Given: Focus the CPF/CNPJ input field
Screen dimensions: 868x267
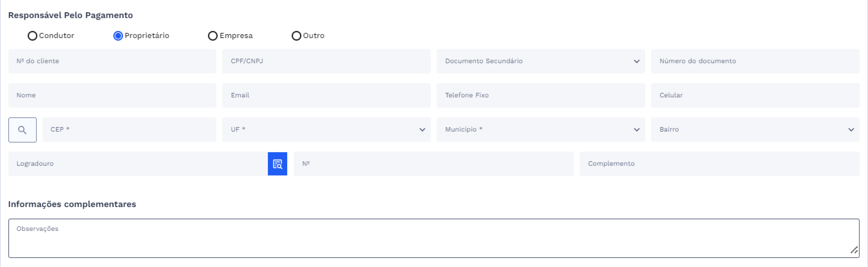Looking at the screenshot, I should [326, 62].
